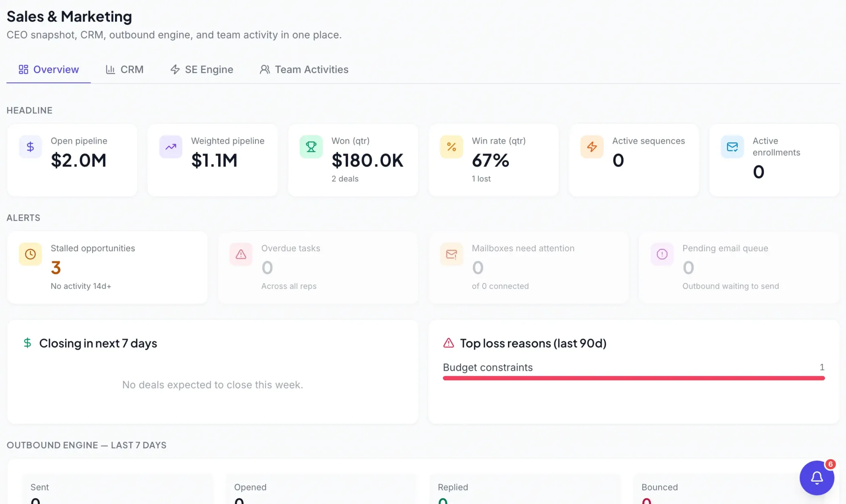The height and width of the screenshot is (504, 846).
Task: Click 'of 0 connected' text
Action: (x=500, y=286)
